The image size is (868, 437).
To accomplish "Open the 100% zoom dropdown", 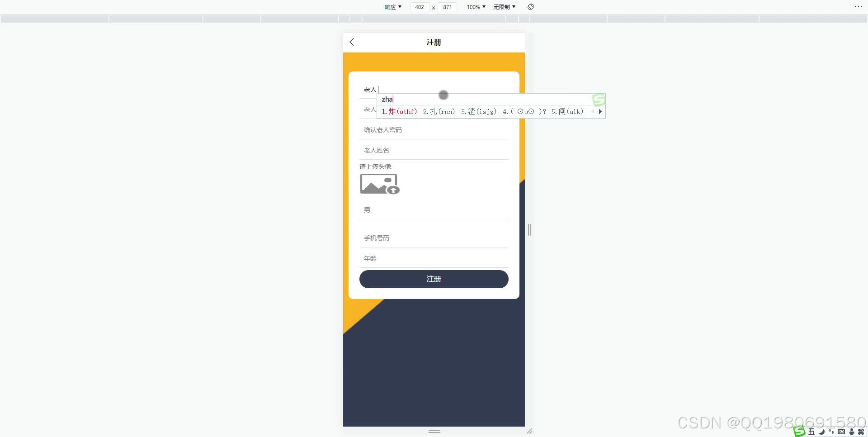I will coord(476,7).
